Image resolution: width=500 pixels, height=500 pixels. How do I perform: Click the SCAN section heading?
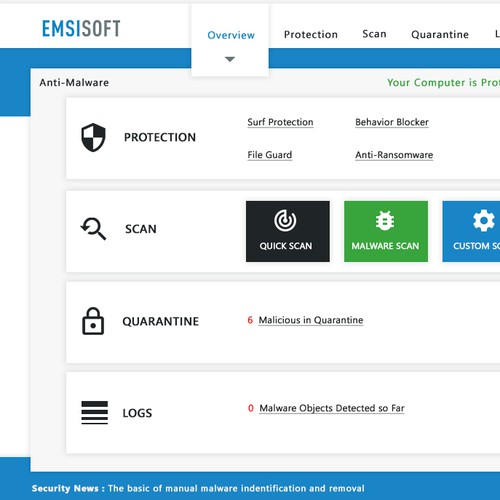141,229
